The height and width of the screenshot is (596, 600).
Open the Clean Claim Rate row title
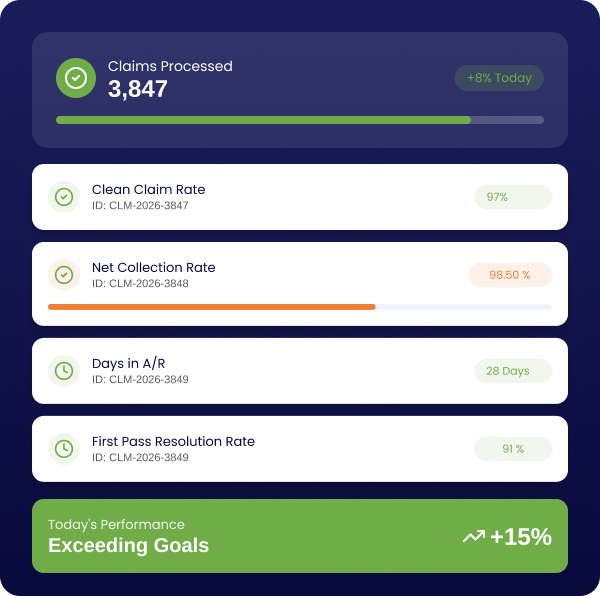coord(148,189)
